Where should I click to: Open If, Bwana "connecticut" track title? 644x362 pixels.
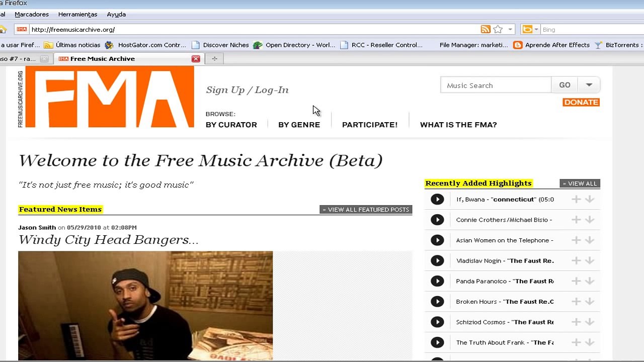(x=505, y=199)
